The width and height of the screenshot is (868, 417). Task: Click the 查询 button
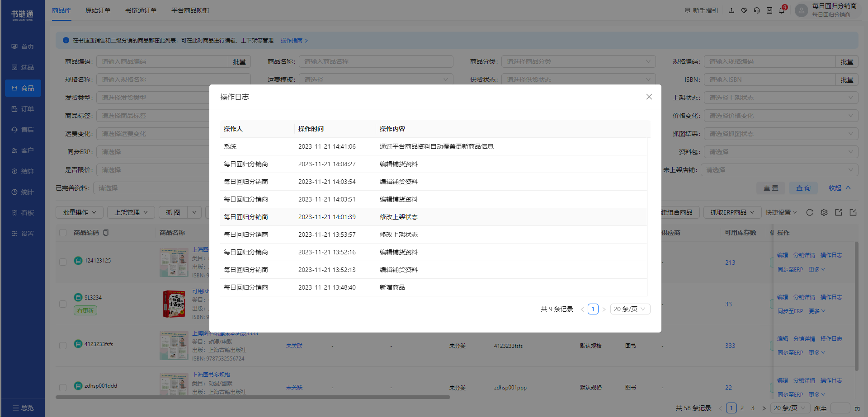803,188
